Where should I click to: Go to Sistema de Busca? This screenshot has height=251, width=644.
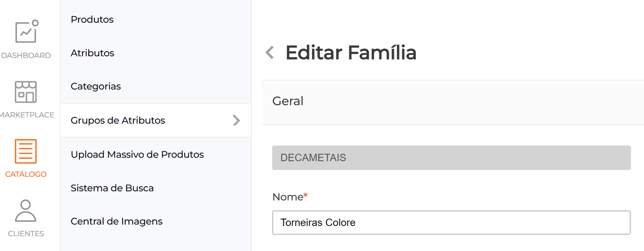(112, 188)
